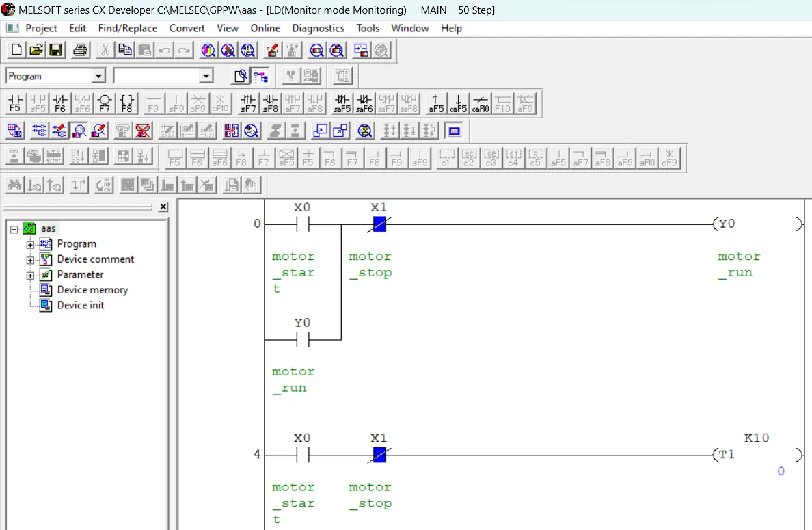
Task: Open the Diagnostics menu
Action: 318,28
